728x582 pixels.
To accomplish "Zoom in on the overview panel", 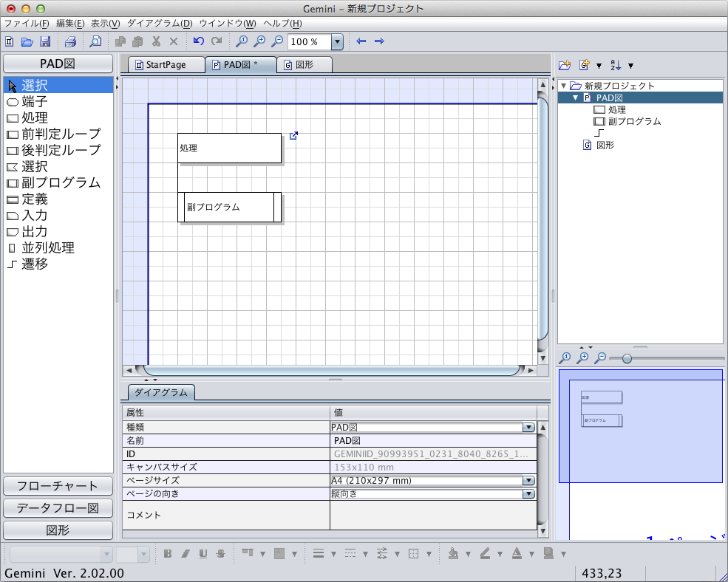I will (582, 357).
